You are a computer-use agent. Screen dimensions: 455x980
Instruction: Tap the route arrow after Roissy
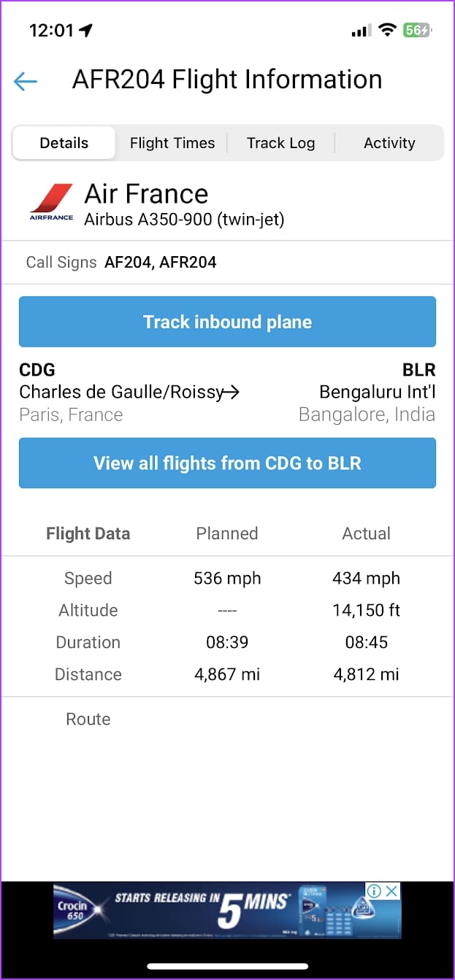tap(231, 393)
